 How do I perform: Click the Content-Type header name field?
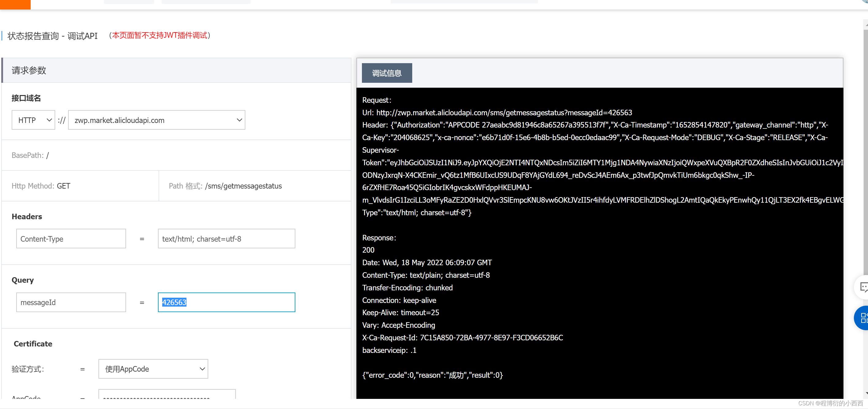pos(71,239)
